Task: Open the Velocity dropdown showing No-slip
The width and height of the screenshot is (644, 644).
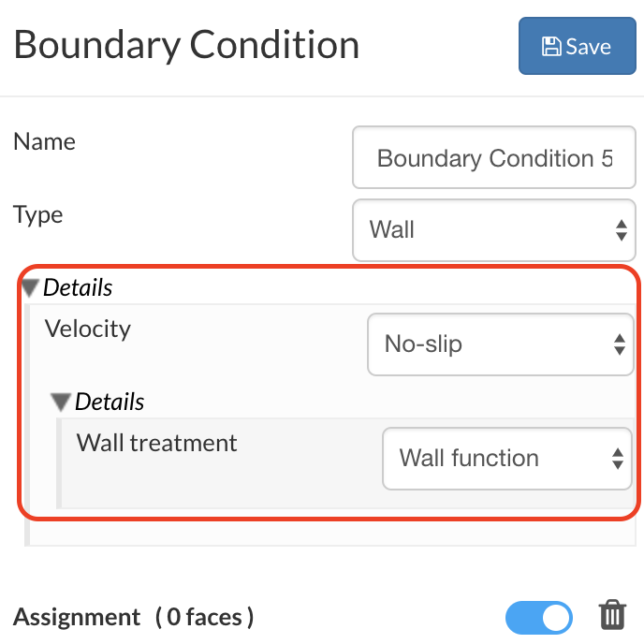Action: [500, 344]
